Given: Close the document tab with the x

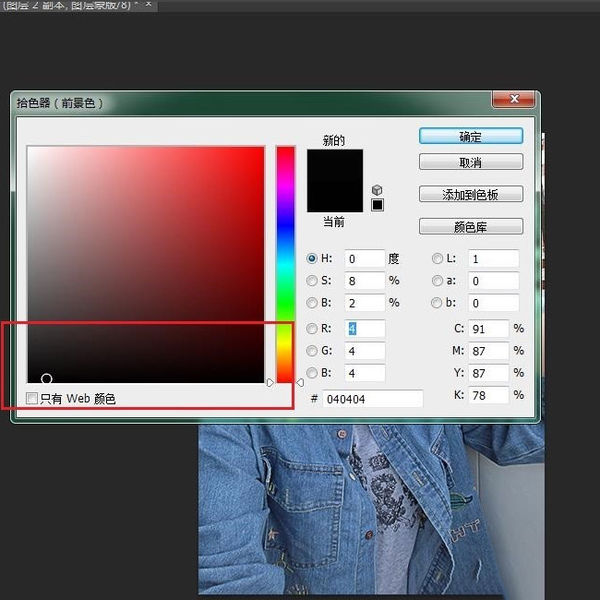Looking at the screenshot, I should 149,4.
